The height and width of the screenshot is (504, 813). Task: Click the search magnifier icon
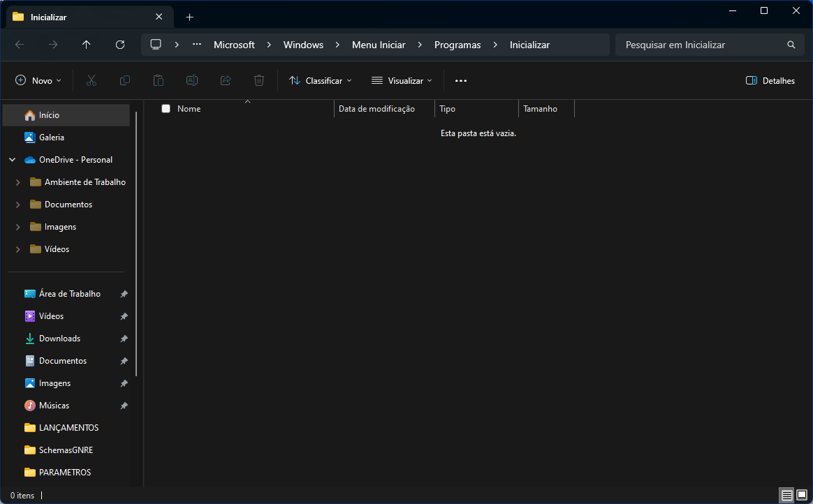pyautogui.click(x=791, y=45)
